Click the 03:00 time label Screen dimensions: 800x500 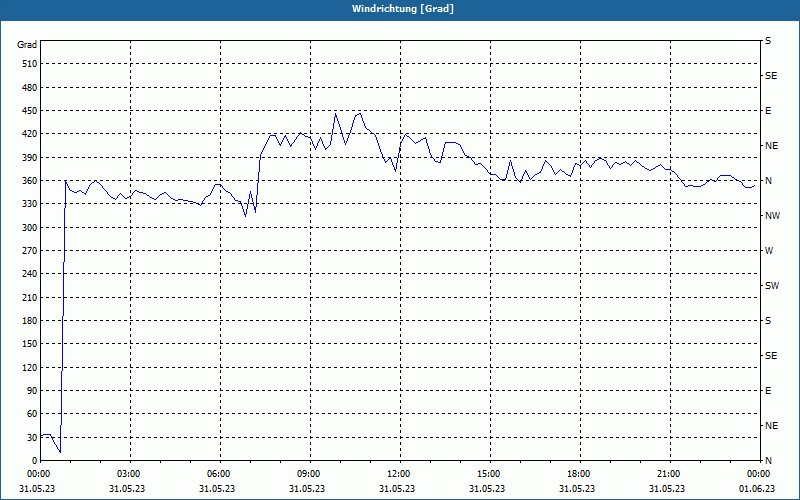[x=130, y=474]
